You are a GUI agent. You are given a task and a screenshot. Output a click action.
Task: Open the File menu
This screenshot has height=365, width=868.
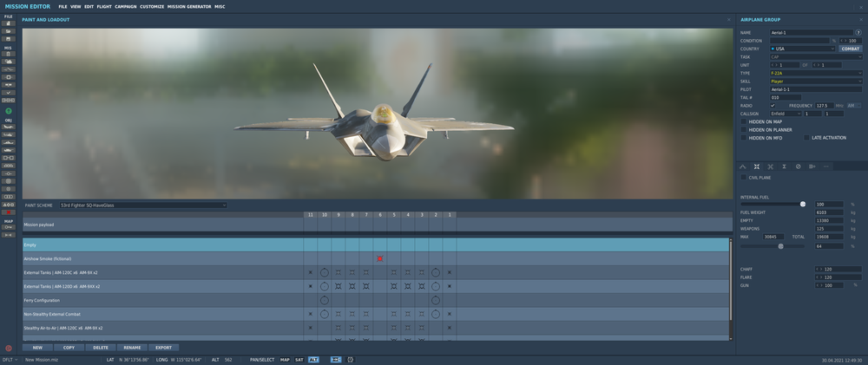tap(62, 7)
